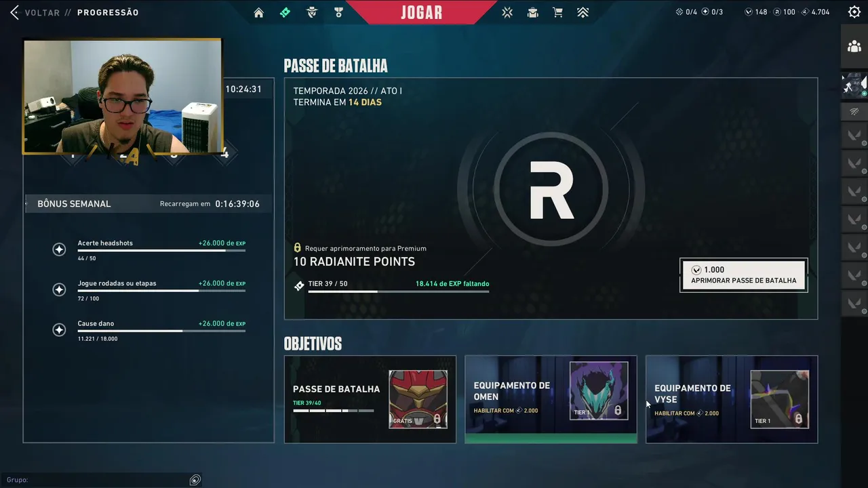This screenshot has height=488, width=868.
Task: Click the 10 RADIANITE POINTS reward title
Action: tap(354, 262)
